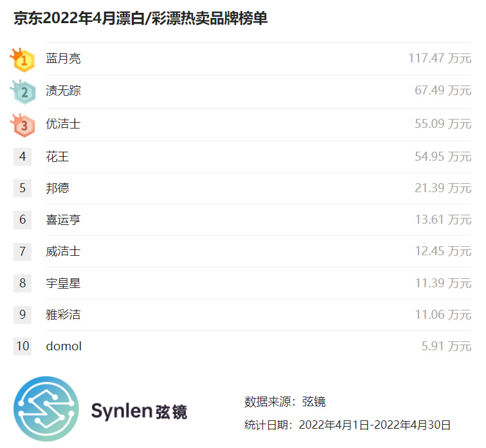Viewport: 486px width, 448px height.
Task: Click the circular Synlen logo icon
Action: click(46, 409)
